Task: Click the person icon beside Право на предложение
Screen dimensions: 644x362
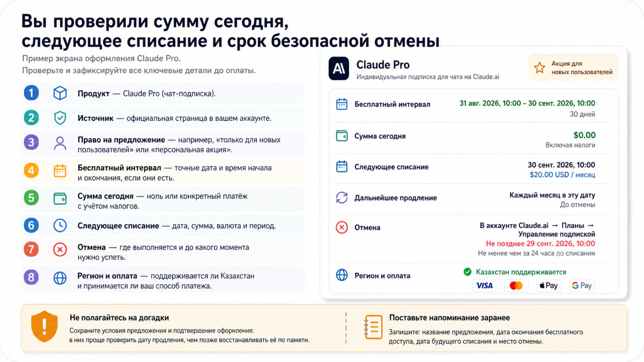Action: tap(60, 143)
